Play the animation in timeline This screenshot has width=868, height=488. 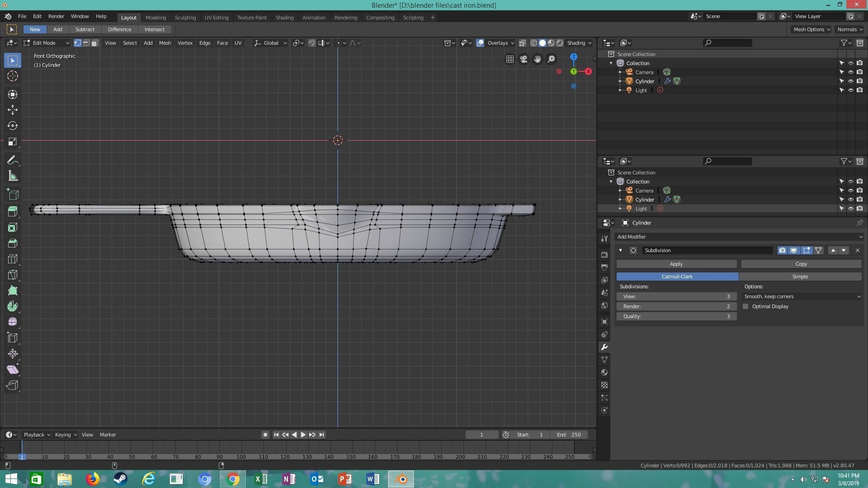tap(303, 435)
